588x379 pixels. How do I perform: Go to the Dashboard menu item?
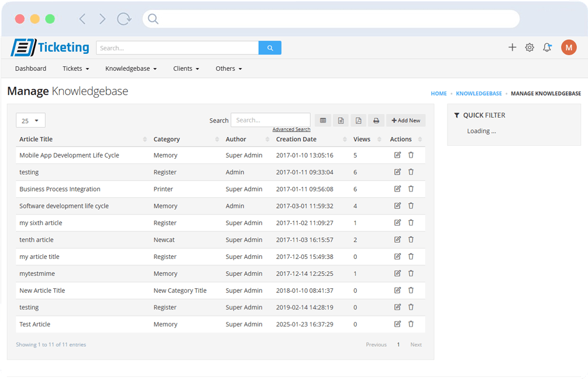(30, 69)
